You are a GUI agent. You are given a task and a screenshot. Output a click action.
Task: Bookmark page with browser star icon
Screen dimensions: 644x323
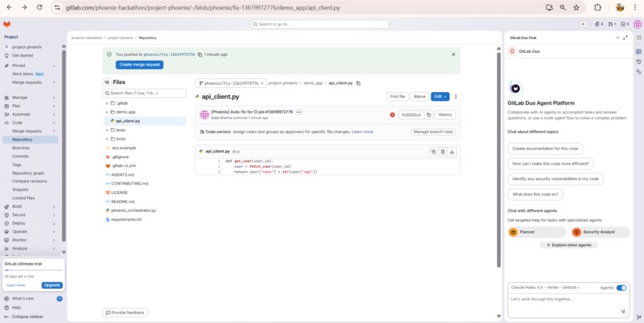(576, 7)
